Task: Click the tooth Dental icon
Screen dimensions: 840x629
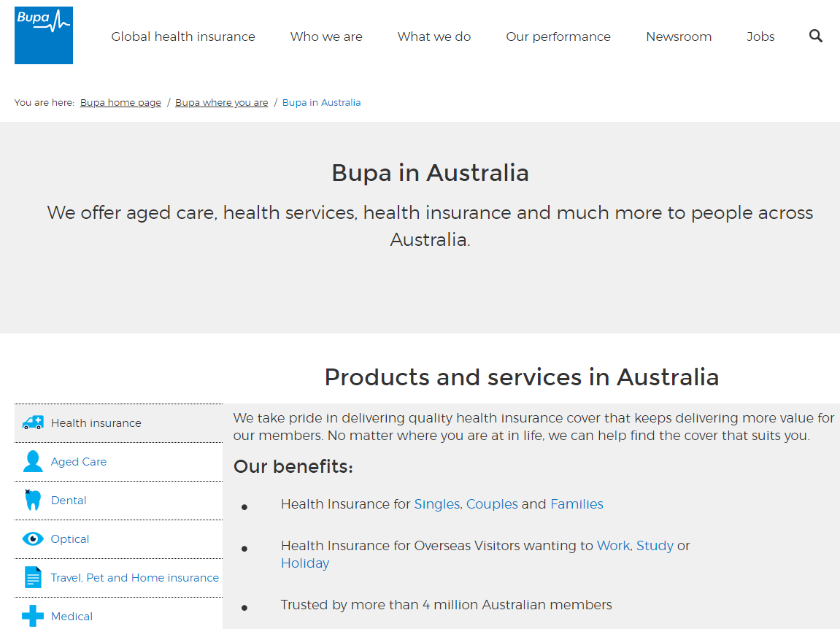Action: point(33,500)
